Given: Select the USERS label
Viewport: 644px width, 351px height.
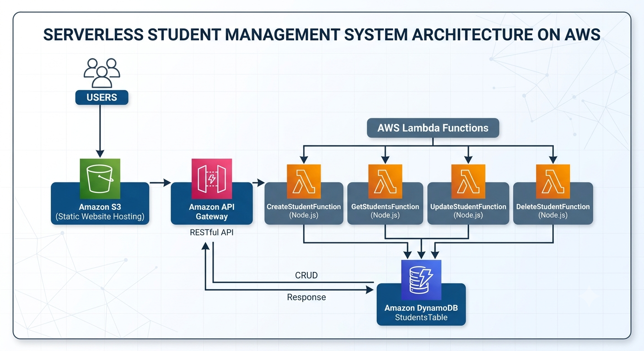Looking at the screenshot, I should click(102, 97).
